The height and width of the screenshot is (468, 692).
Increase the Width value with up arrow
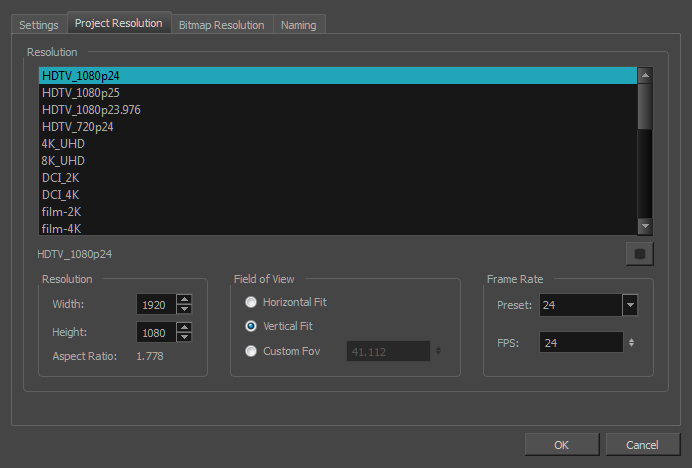click(183, 299)
